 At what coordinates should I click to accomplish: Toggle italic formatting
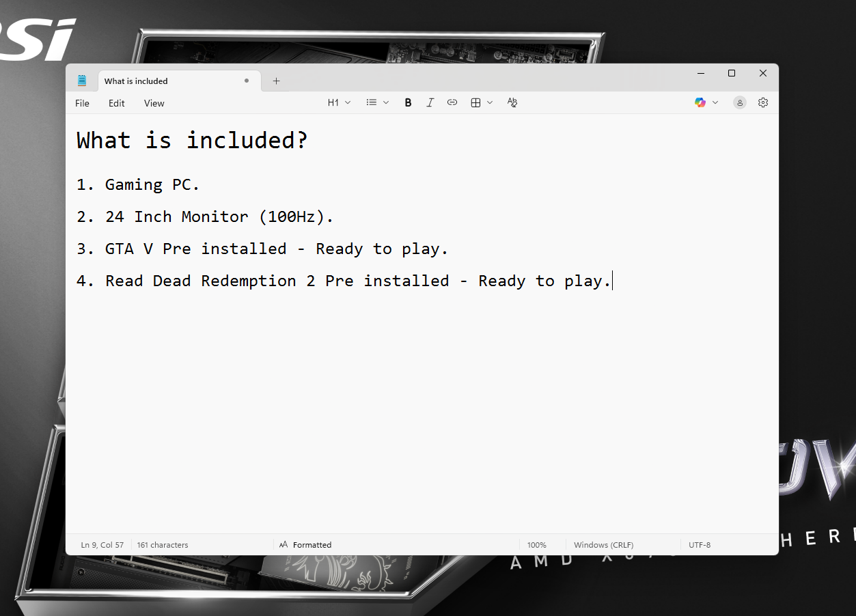tap(430, 102)
